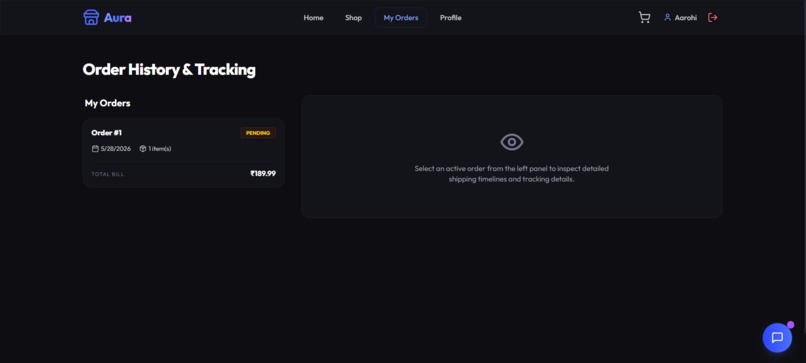Click the eye icon in the details panel
806x363 pixels.
[512, 142]
